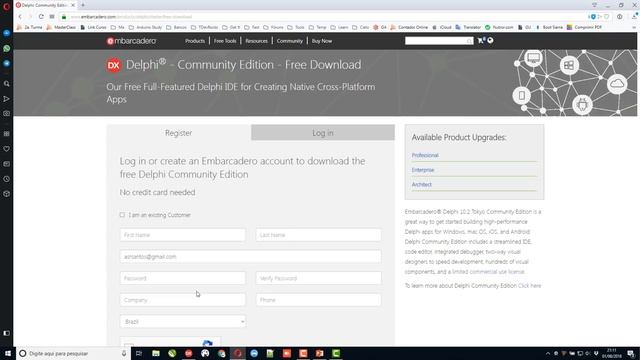640x360 pixels.
Task: Open Tools bookmarks folder
Action: coord(296,27)
